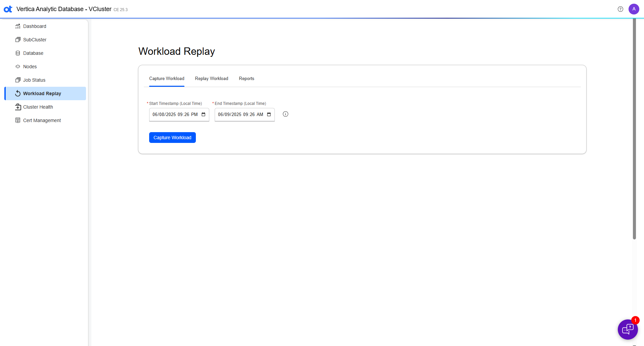Open the user avatar menu
The height and width of the screenshot is (346, 644).
[634, 9]
